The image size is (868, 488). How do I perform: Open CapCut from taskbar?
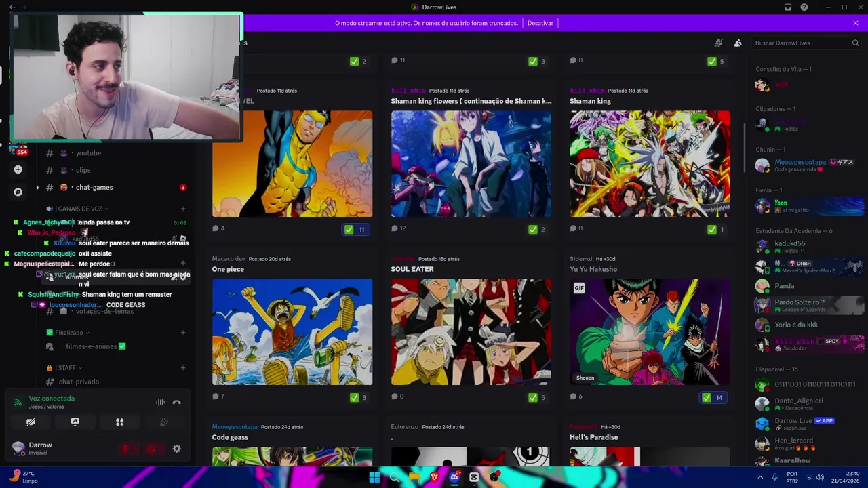coord(474,477)
